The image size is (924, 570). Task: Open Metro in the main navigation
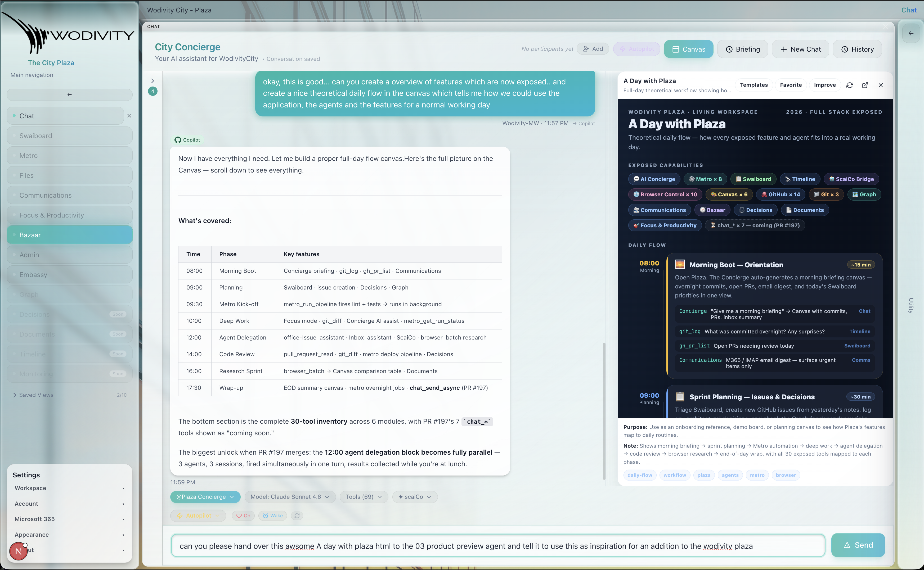pos(69,156)
